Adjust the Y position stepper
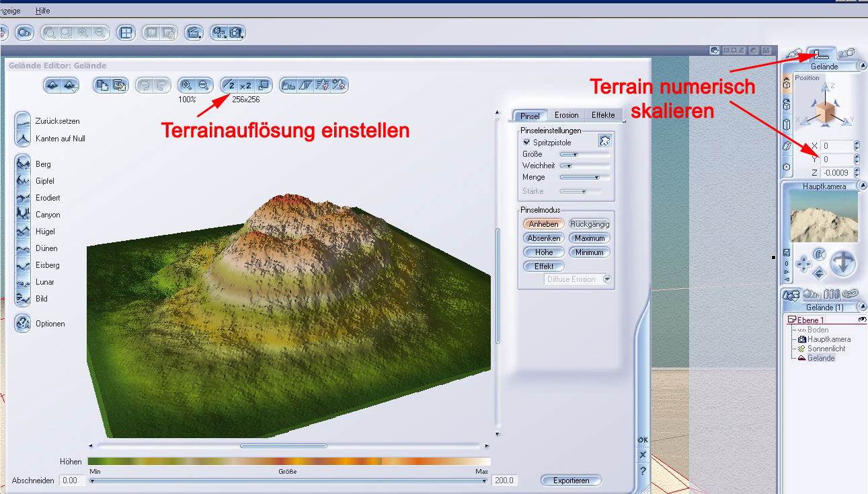 click(x=857, y=160)
